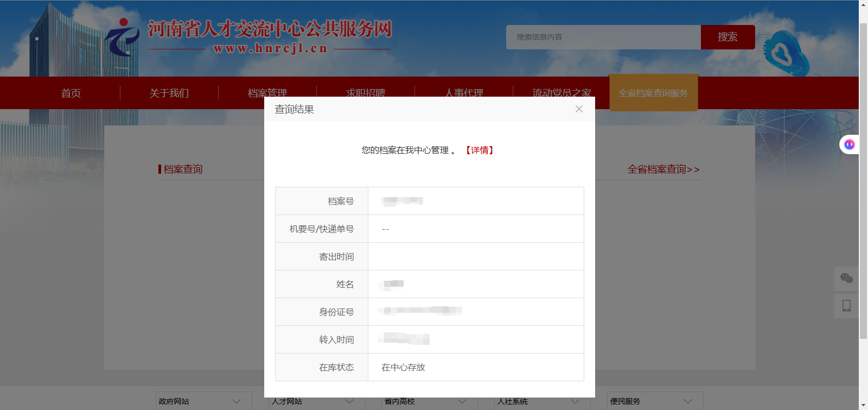Focus the 搜索信息内容 input field
This screenshot has height=410, width=868.
[x=603, y=37]
